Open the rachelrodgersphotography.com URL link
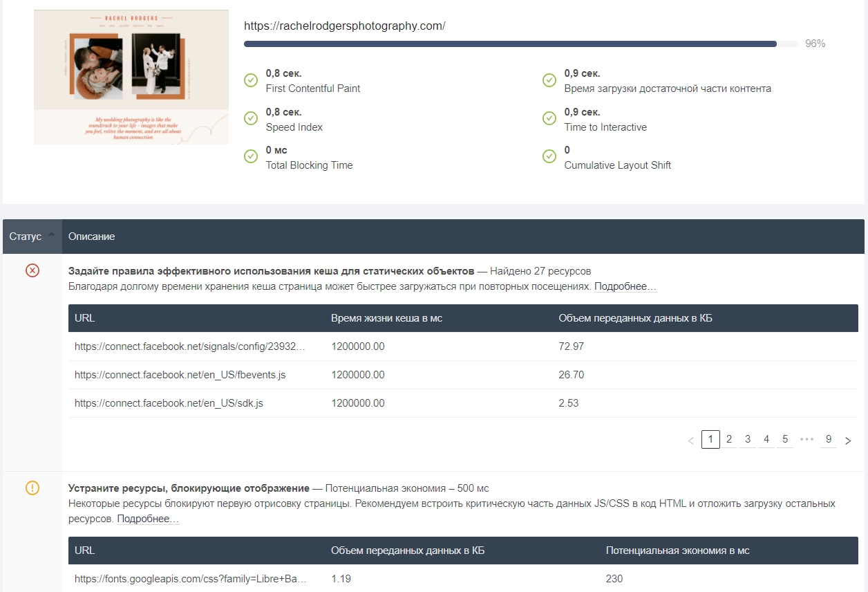Screen dimensions: 868x592 click(344, 26)
